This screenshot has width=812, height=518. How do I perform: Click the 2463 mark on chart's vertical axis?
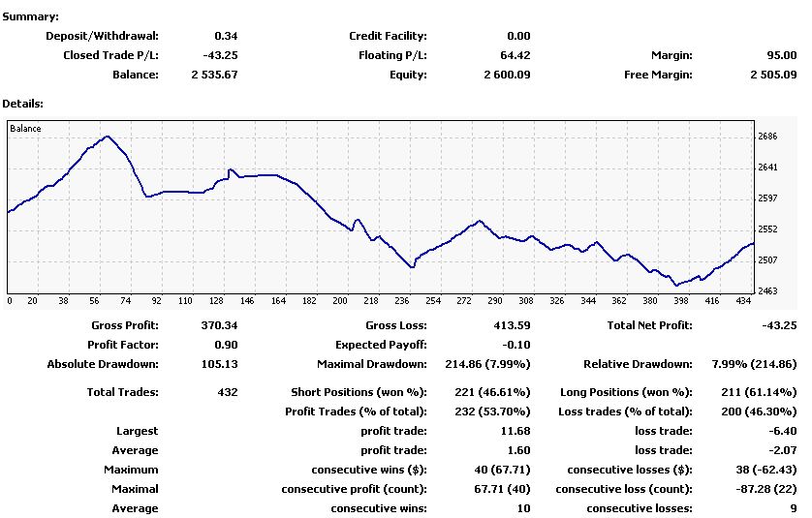[x=767, y=290]
